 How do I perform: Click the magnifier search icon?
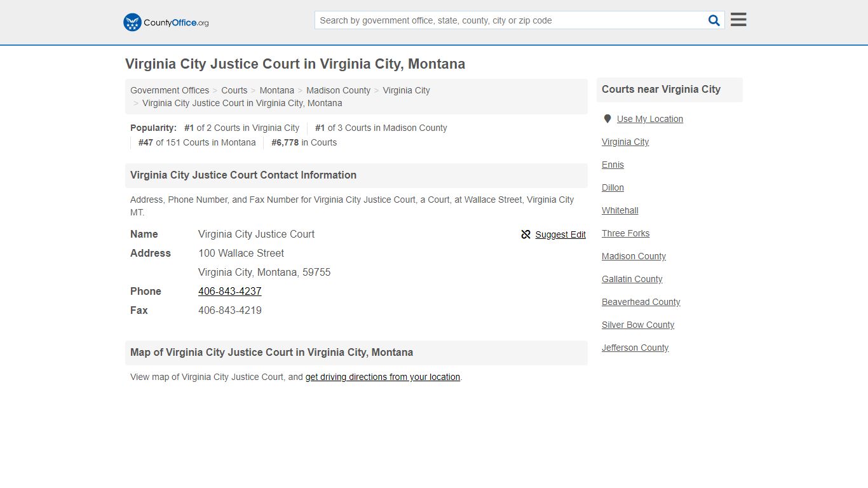(714, 20)
